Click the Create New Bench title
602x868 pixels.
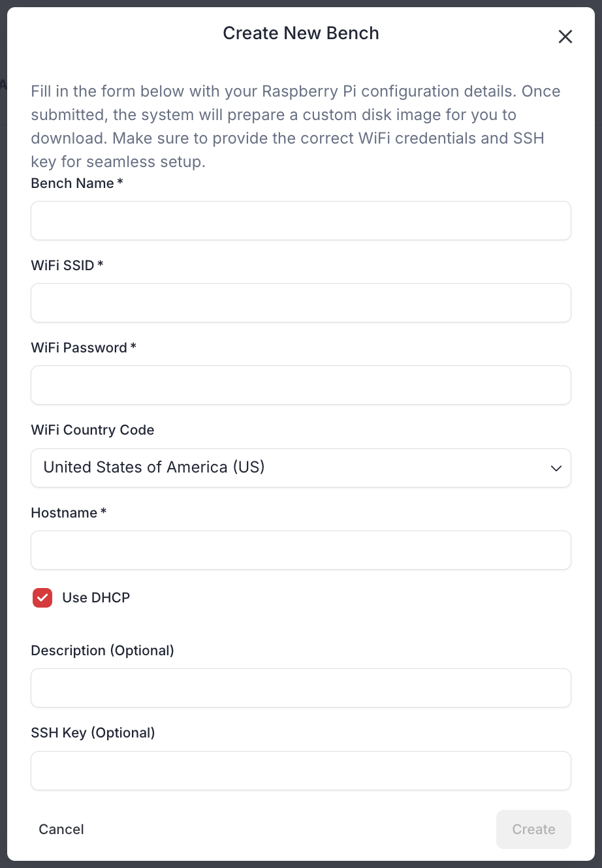click(x=301, y=33)
